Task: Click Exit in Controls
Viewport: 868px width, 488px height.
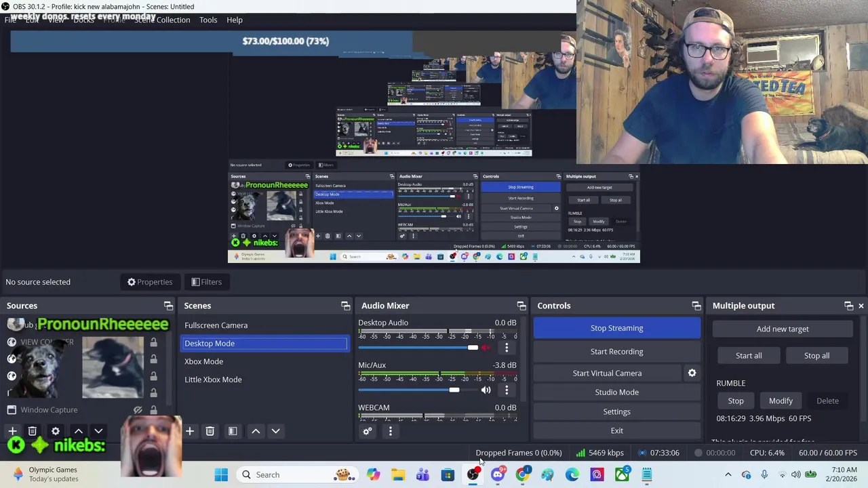Action: point(616,430)
